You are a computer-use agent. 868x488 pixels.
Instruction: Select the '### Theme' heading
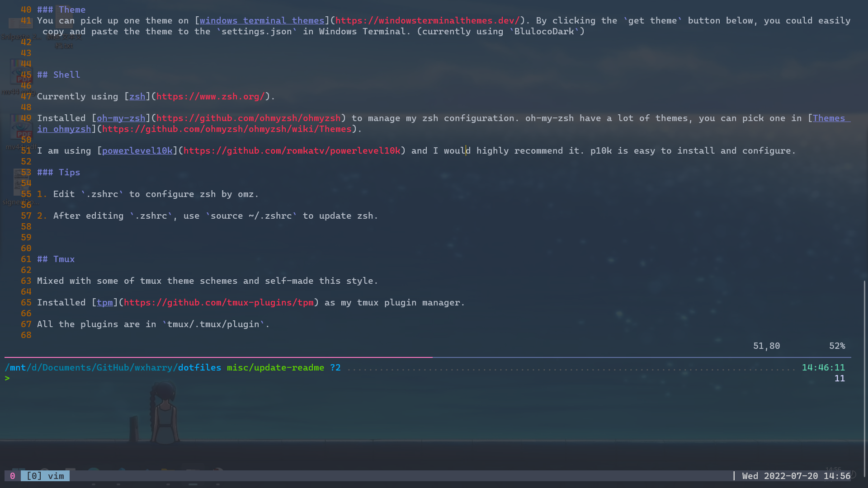point(61,10)
